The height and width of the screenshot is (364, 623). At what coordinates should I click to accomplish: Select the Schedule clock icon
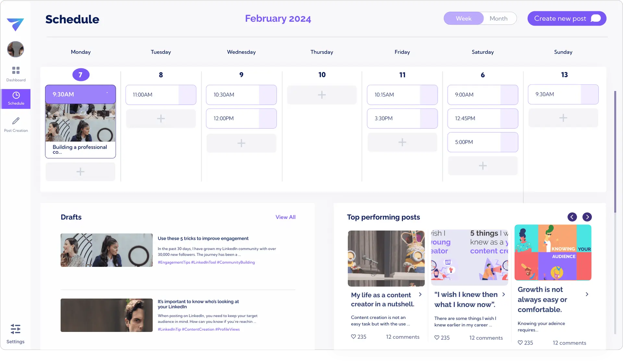tap(16, 95)
